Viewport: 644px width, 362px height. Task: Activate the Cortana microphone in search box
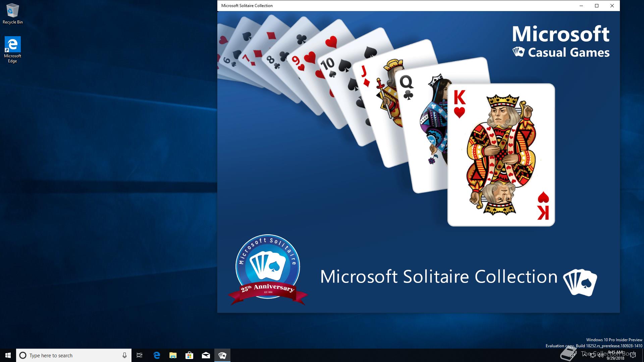tap(124, 355)
